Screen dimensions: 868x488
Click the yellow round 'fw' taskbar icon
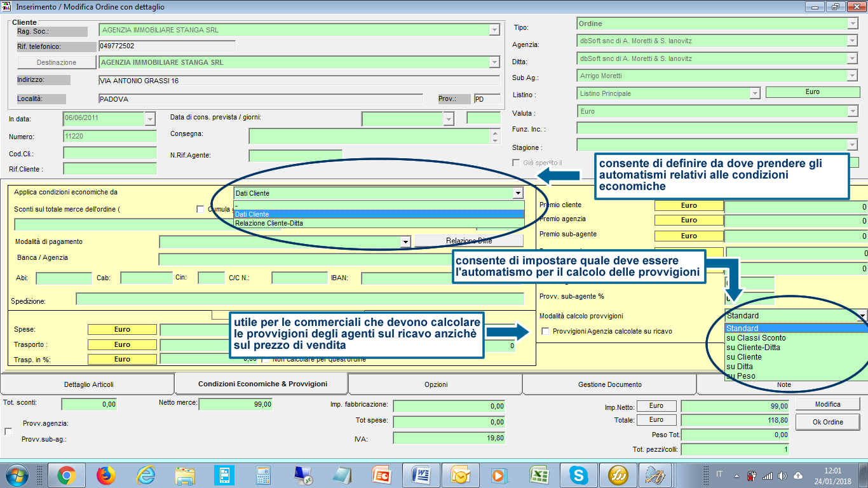coord(618,475)
